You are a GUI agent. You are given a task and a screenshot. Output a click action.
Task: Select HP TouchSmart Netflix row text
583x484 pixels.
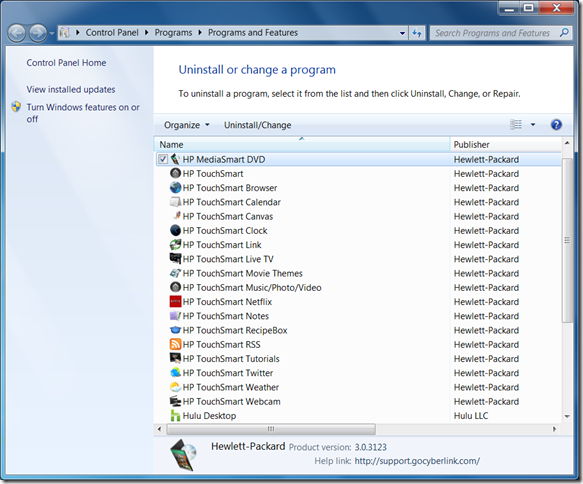tap(227, 302)
